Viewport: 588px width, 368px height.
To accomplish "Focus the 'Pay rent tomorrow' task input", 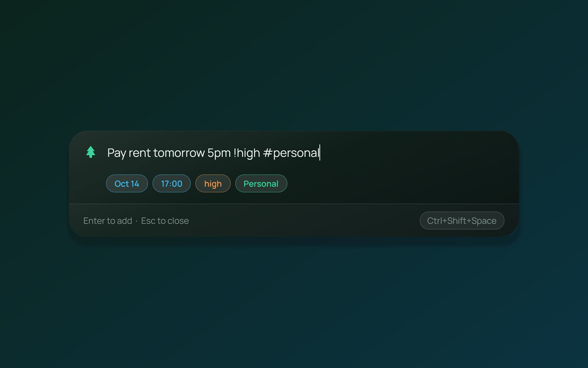I will coord(305,153).
